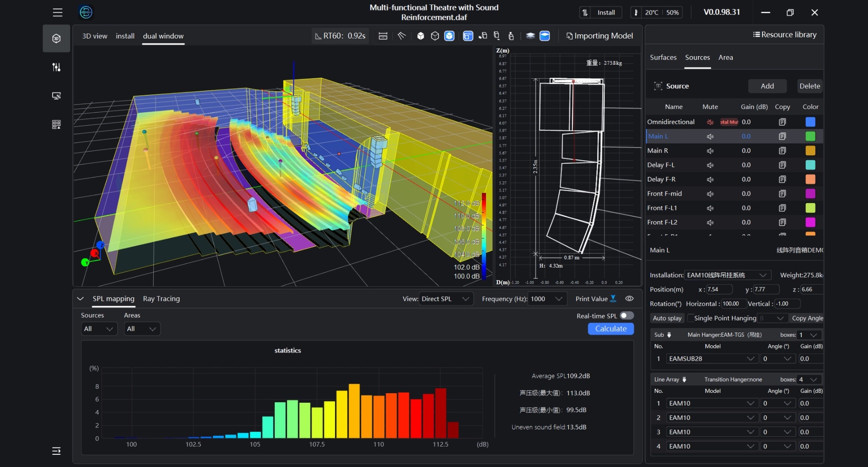Open the hamburger main menu
Viewport: 868px width, 467px height.
[x=57, y=13]
